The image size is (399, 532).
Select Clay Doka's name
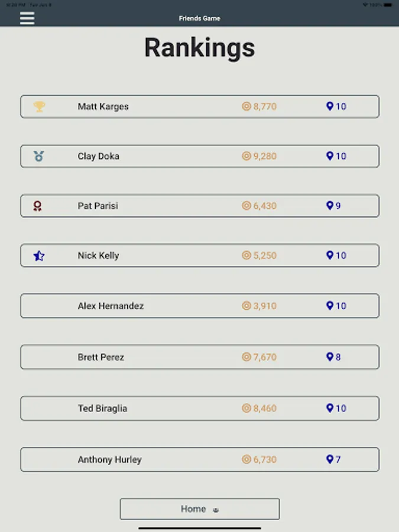pyautogui.click(x=98, y=156)
